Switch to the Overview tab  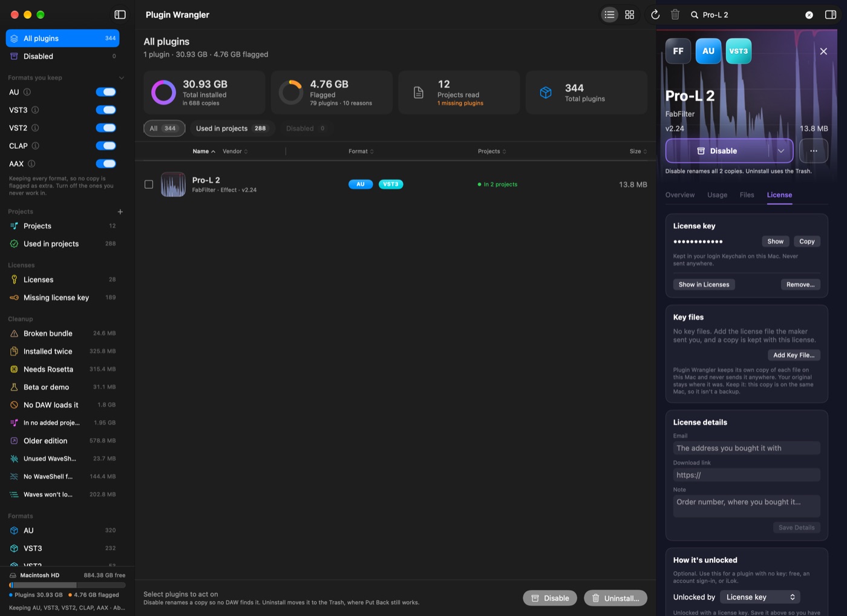coord(680,195)
